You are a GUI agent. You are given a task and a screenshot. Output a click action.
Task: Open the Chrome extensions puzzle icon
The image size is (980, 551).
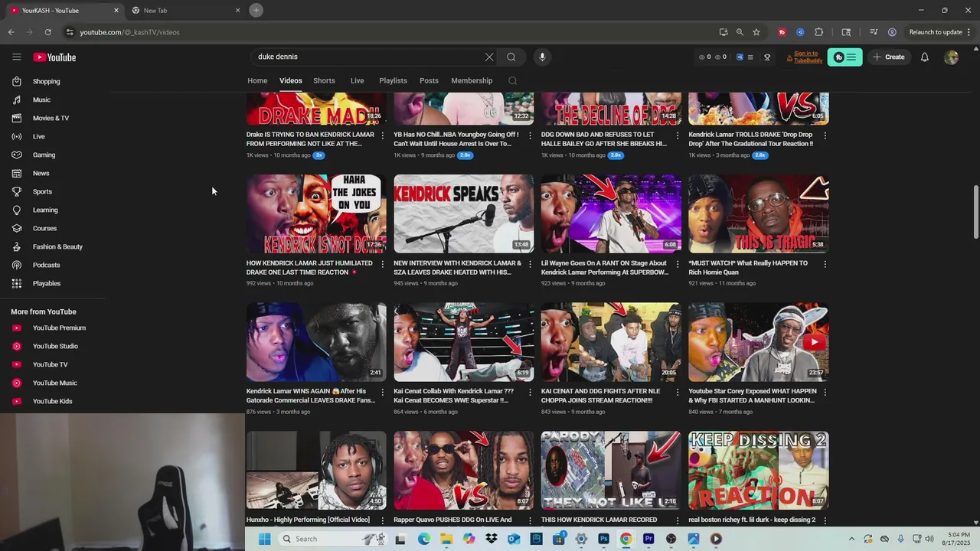click(x=819, y=32)
